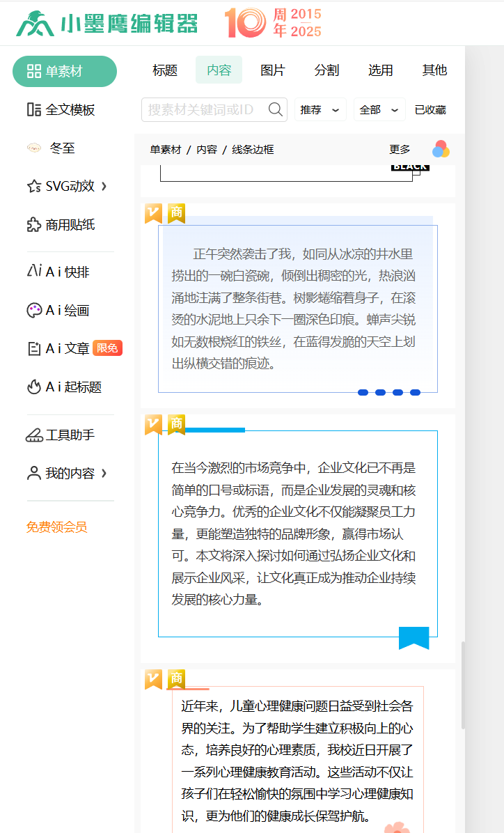The width and height of the screenshot is (504, 833).
Task: Open the colorful circles color picker
Action: 441,149
